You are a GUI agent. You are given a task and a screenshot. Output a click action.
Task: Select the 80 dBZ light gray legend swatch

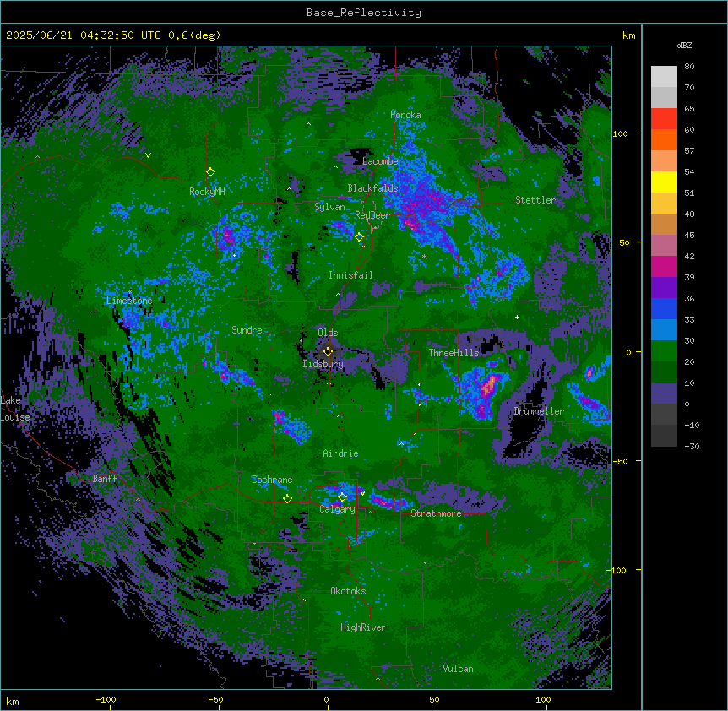(664, 76)
